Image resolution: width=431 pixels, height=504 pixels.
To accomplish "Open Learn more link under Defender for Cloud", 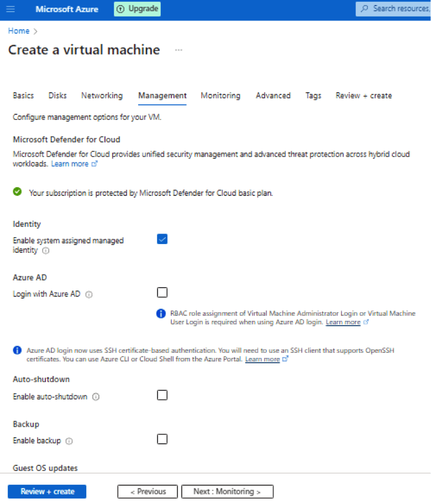I will [x=70, y=164].
